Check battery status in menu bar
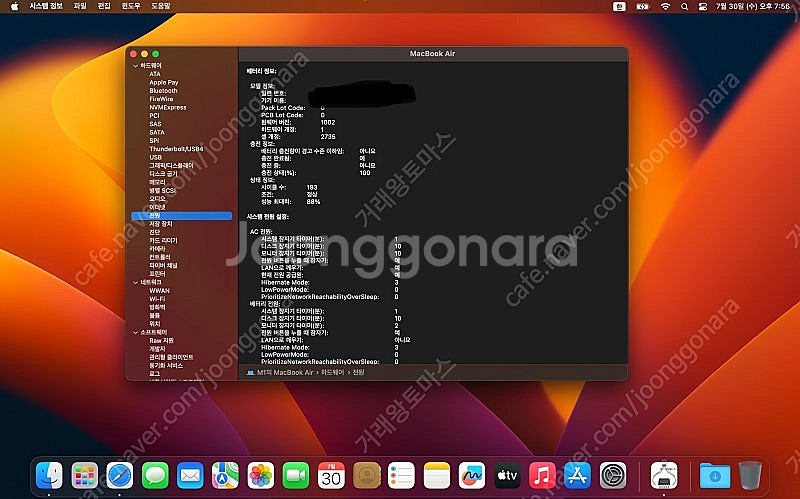The width and height of the screenshot is (800, 499). tap(643, 7)
